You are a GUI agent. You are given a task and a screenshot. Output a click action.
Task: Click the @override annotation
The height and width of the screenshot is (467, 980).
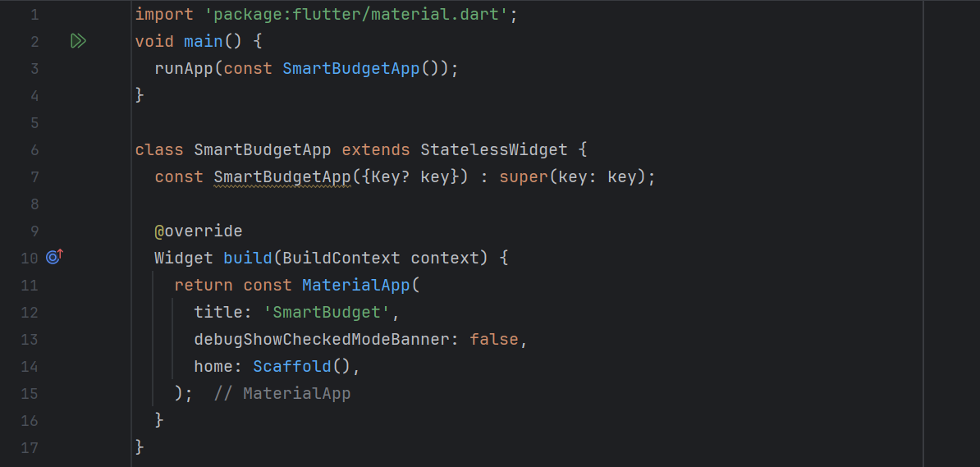point(199,231)
